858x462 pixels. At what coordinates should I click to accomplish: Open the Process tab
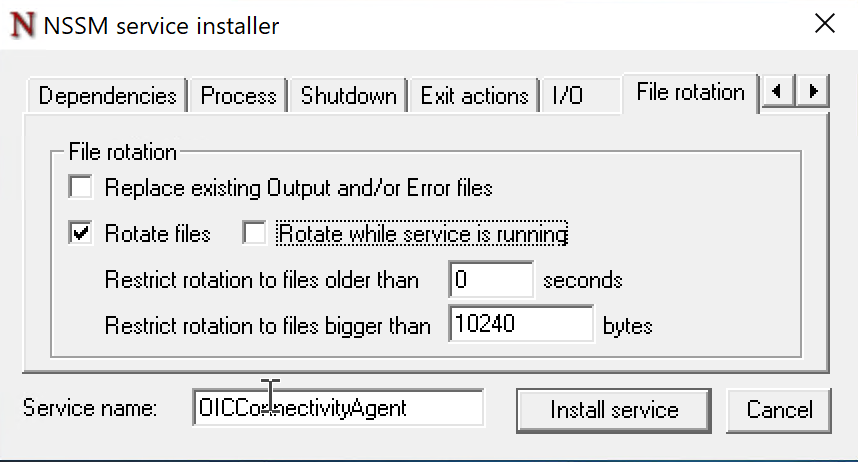tap(238, 96)
